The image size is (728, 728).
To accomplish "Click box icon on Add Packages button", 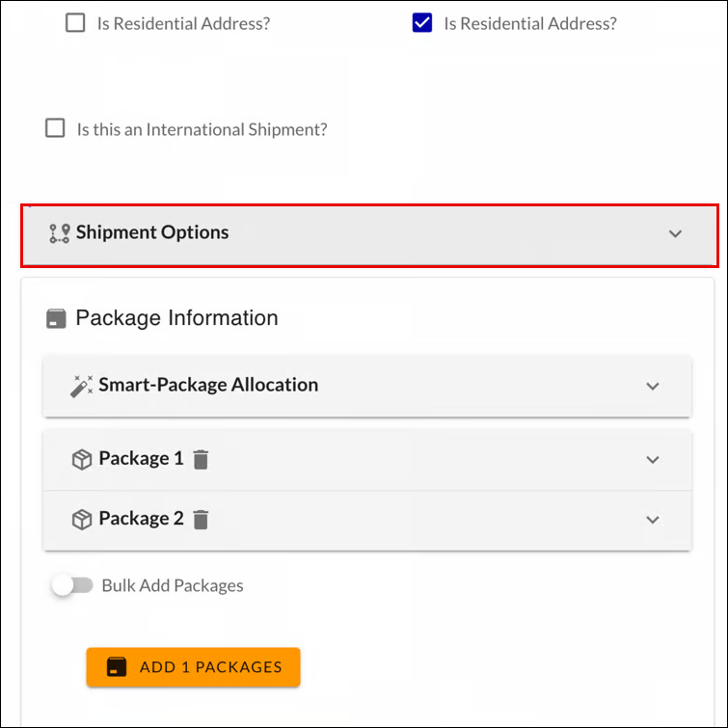I will click(x=117, y=667).
